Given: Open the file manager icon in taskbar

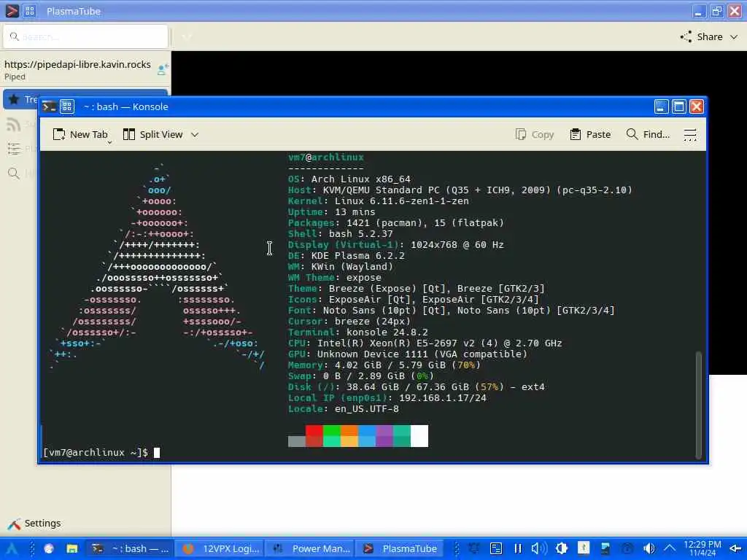Looking at the screenshot, I should click(x=72, y=548).
